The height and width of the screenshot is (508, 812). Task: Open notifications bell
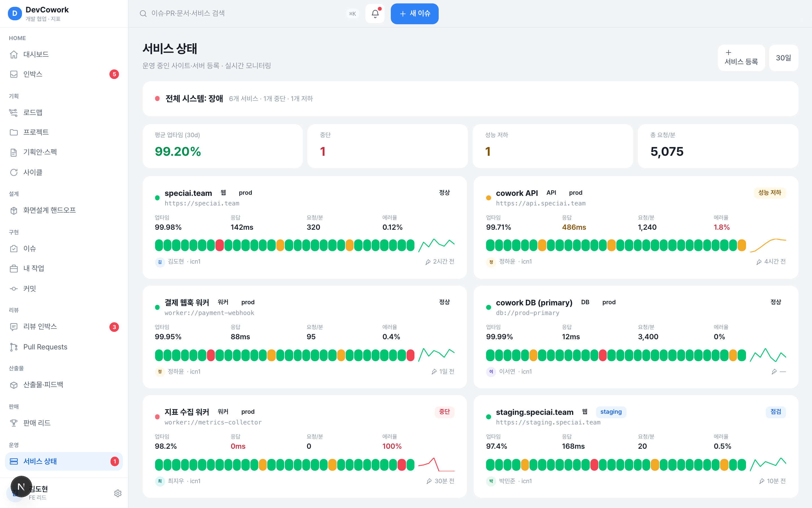point(375,14)
